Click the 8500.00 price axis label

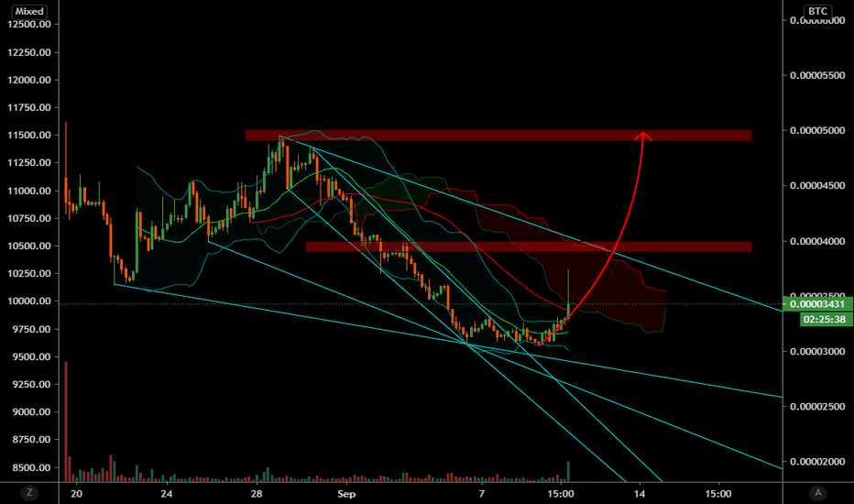tap(31, 467)
